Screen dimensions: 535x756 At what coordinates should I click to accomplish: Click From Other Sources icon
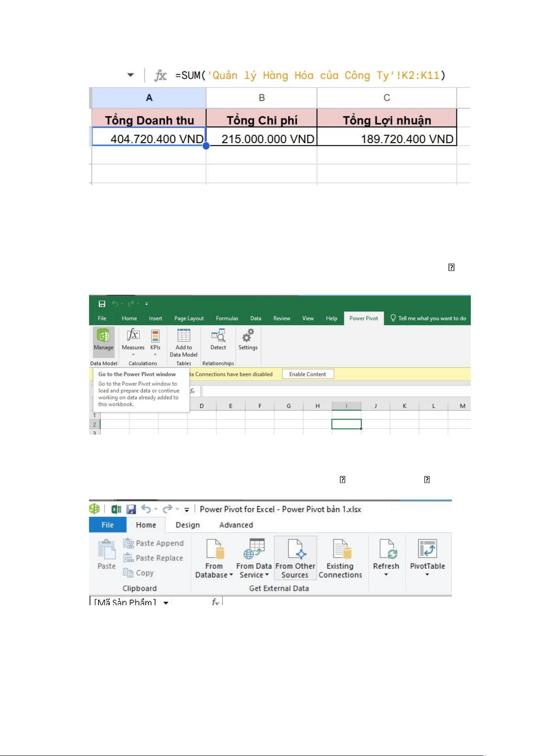tap(295, 549)
